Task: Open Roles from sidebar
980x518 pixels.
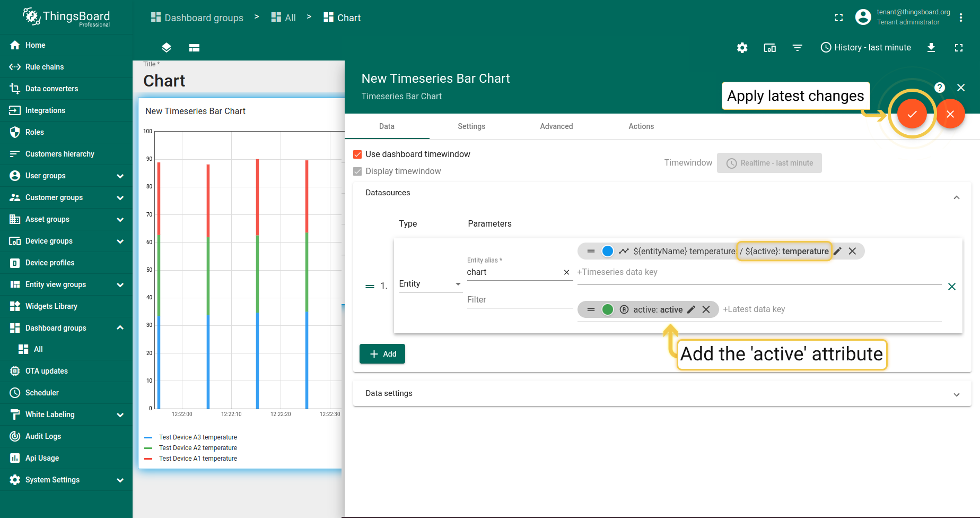Action: (x=66, y=132)
